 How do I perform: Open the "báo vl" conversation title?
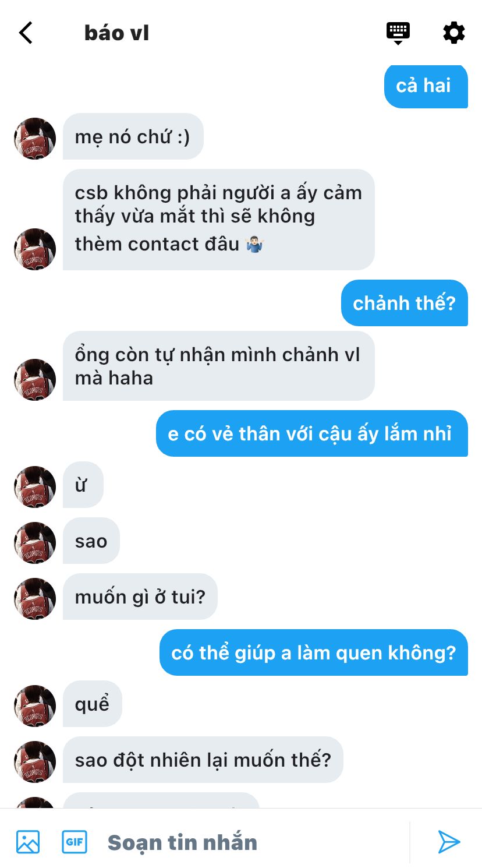117,33
